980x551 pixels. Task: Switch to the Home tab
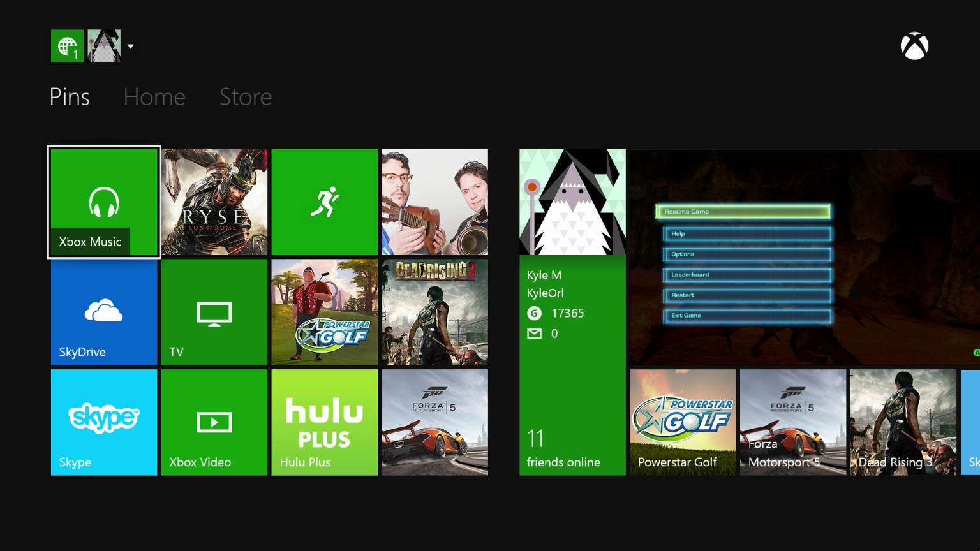click(154, 97)
